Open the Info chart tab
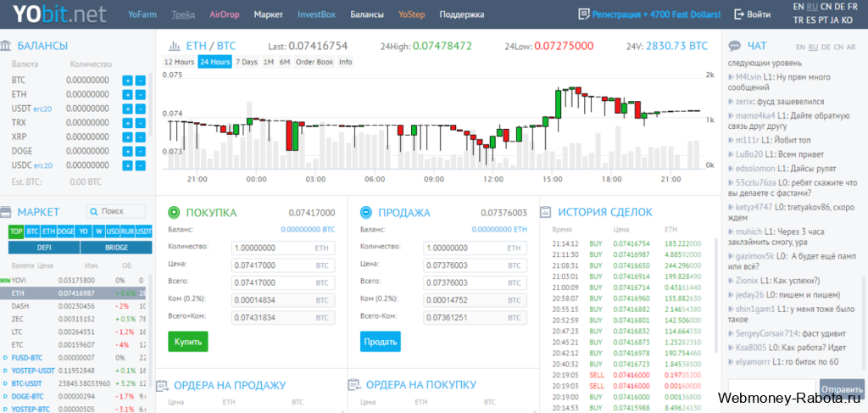 pyautogui.click(x=346, y=62)
